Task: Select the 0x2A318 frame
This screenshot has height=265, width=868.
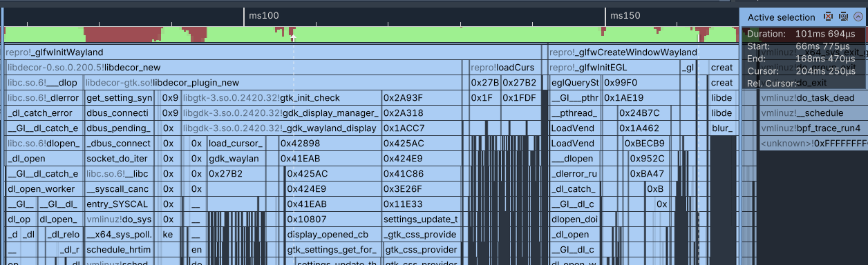Action: pos(422,113)
